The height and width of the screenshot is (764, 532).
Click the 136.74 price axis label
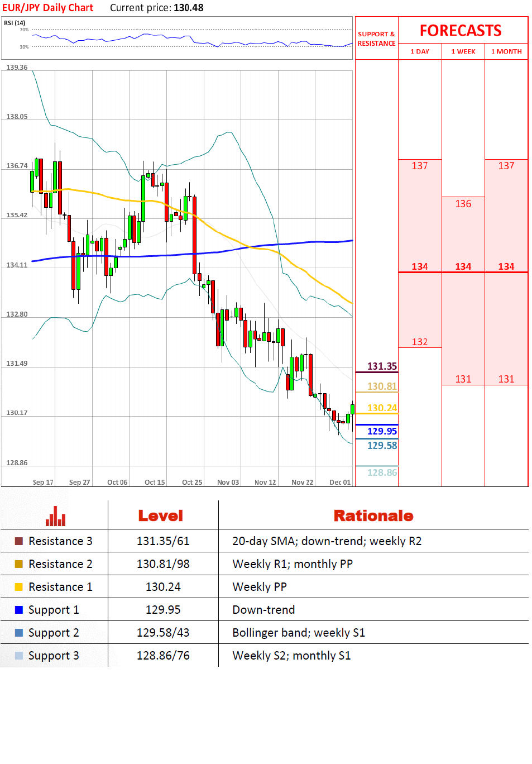click(17, 166)
